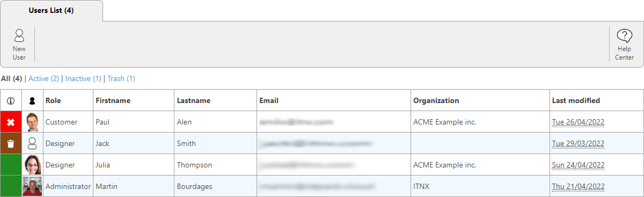Click Martin Bourdages' profile photo

coord(32,186)
